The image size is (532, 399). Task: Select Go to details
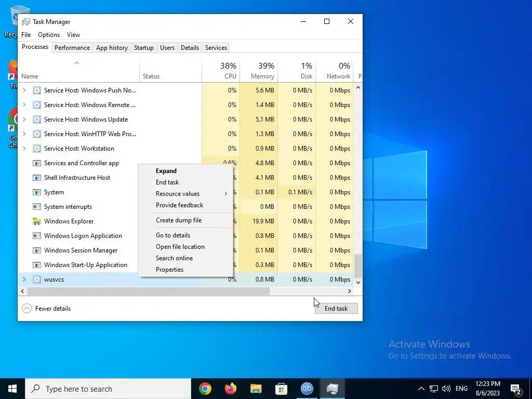tap(185, 235)
